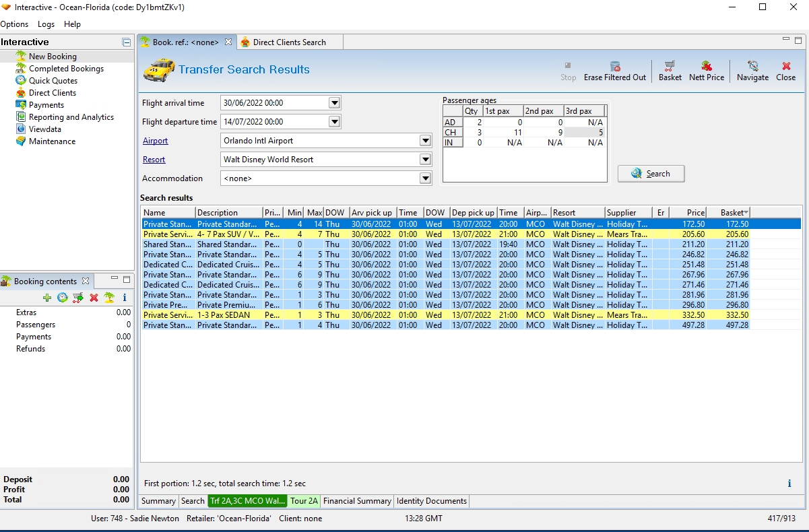Click the Basket cart icon in toolbar
Image resolution: width=809 pixels, height=532 pixels.
(x=670, y=66)
